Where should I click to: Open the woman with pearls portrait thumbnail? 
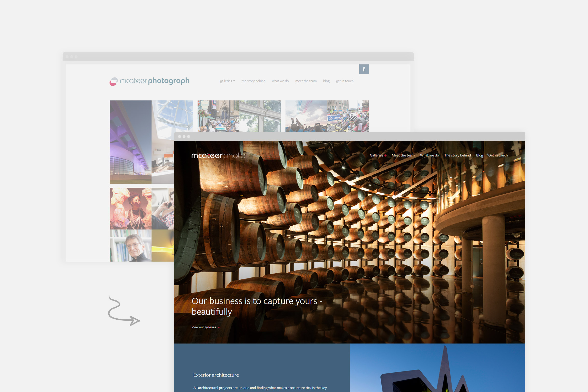(x=131, y=209)
